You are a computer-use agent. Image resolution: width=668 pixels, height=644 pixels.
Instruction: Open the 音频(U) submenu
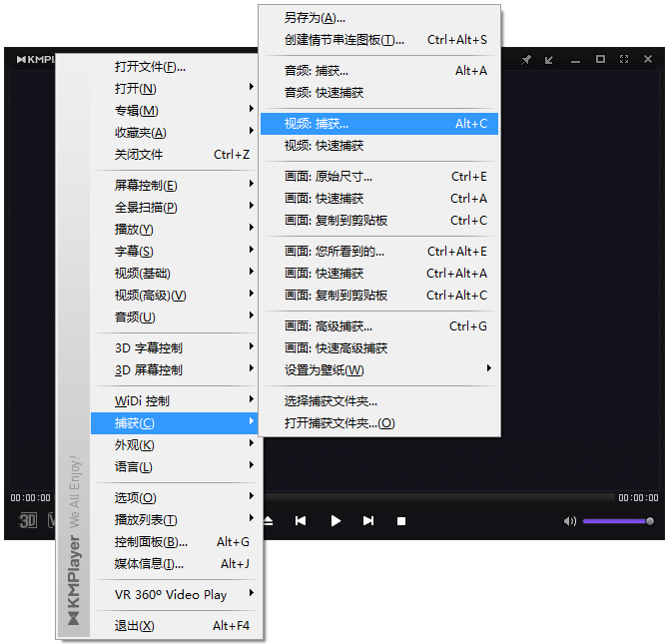pos(175,318)
